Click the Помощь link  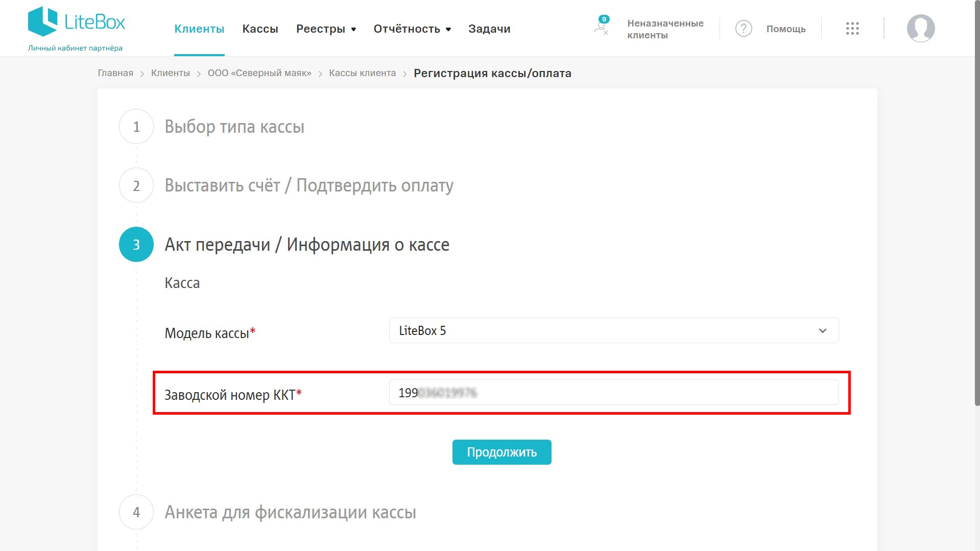(786, 29)
